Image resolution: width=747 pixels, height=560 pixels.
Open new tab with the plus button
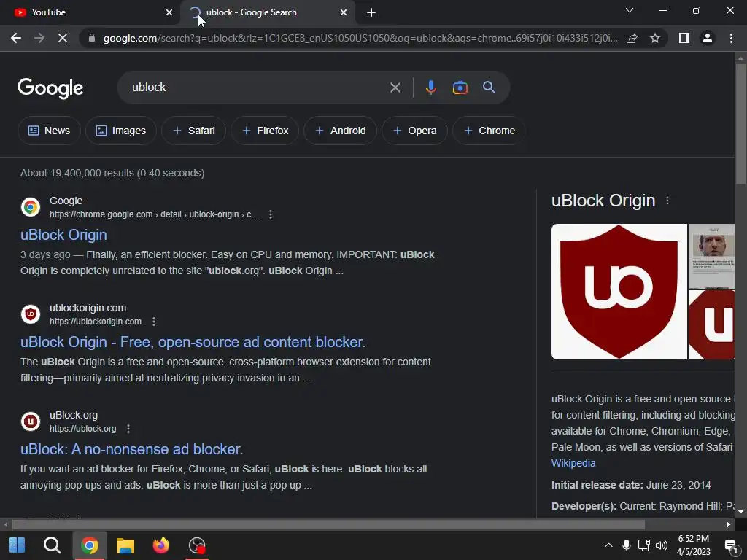[371, 12]
